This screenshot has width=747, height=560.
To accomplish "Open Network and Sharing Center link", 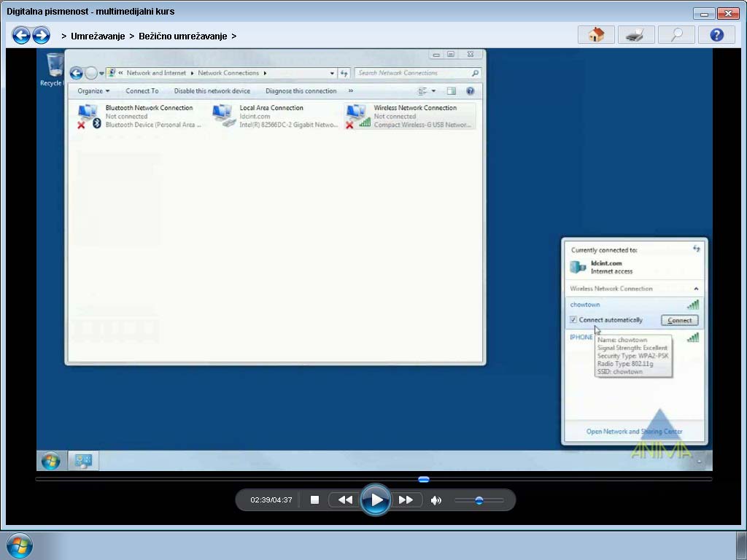I will point(634,432).
